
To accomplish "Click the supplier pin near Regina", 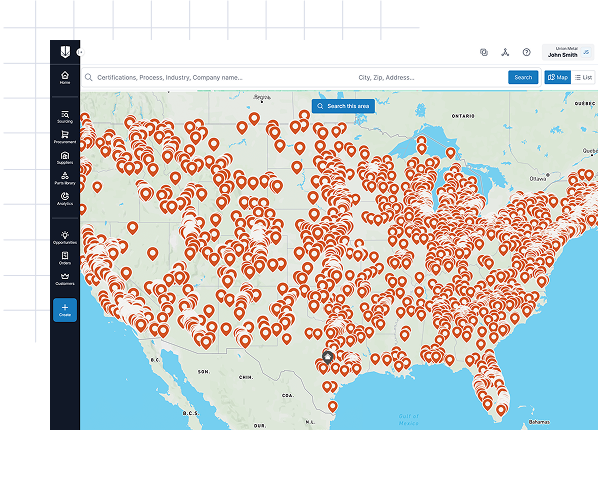I will [254, 119].
